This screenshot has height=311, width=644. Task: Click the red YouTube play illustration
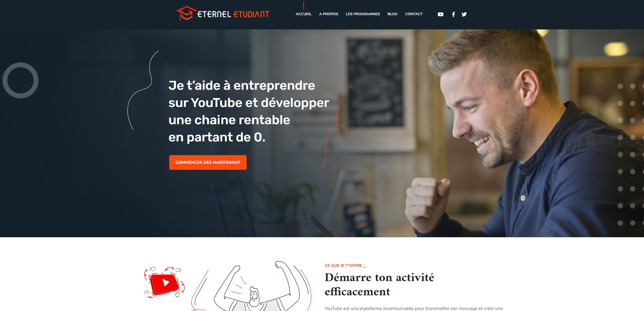tap(164, 283)
